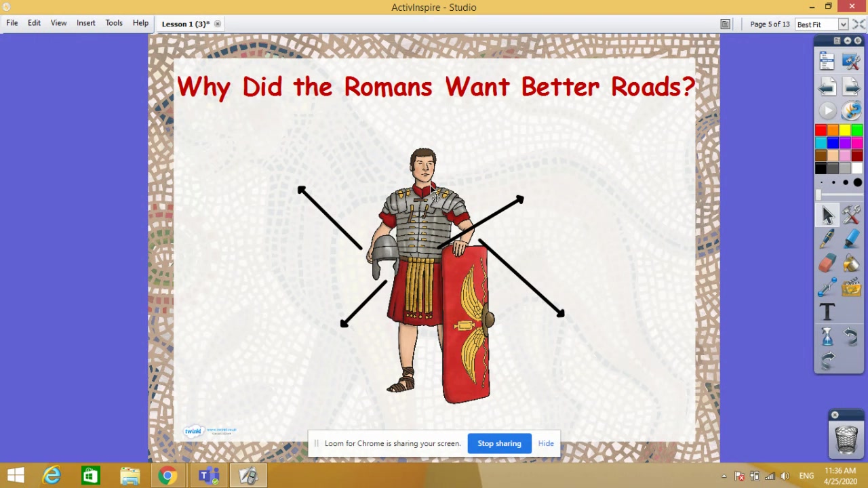
Task: Select the Fill bucket tool
Action: (x=851, y=264)
